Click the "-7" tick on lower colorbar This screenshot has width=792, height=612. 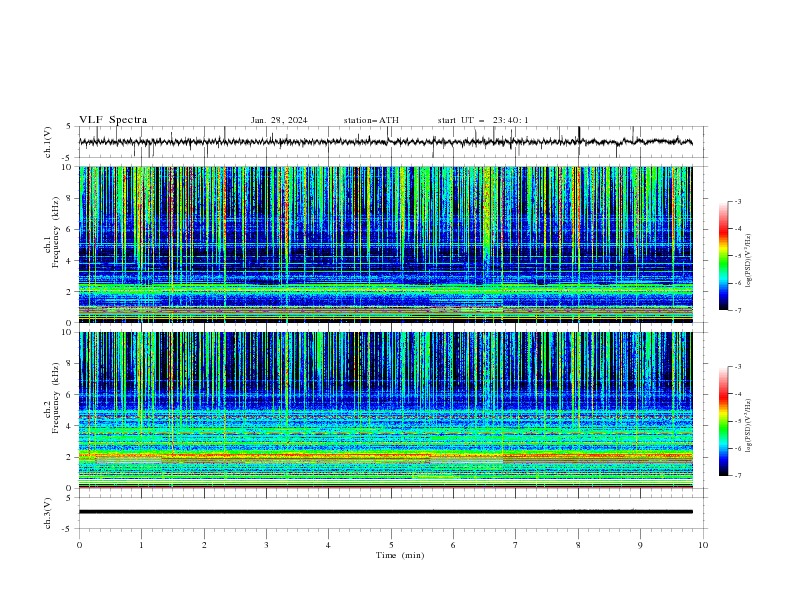point(737,476)
